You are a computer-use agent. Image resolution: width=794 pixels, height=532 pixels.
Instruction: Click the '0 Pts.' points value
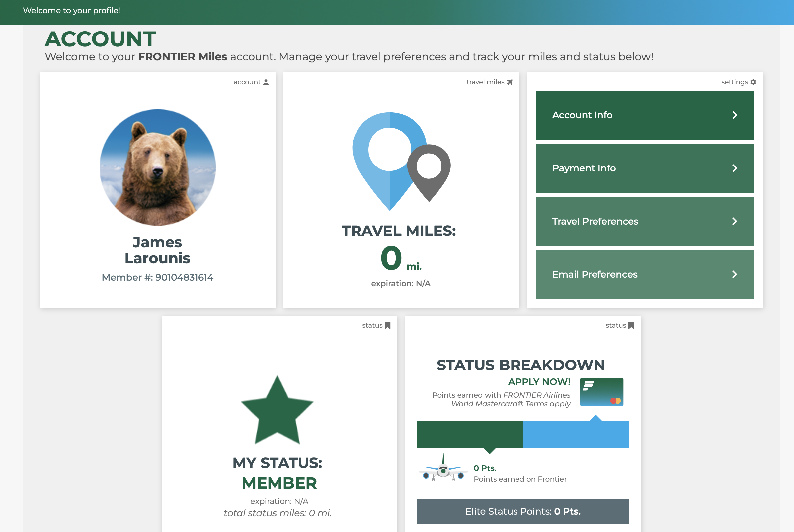(x=485, y=468)
